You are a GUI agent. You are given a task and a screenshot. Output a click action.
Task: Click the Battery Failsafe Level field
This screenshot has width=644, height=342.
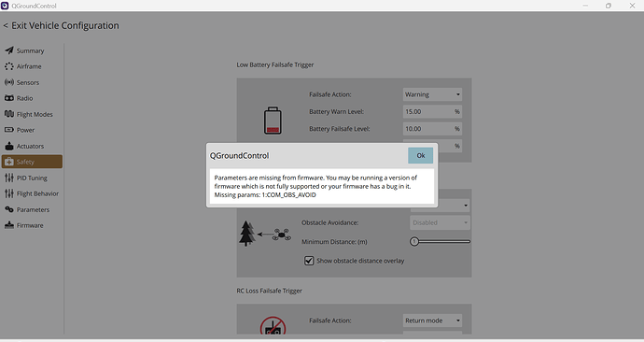pyautogui.click(x=432, y=129)
